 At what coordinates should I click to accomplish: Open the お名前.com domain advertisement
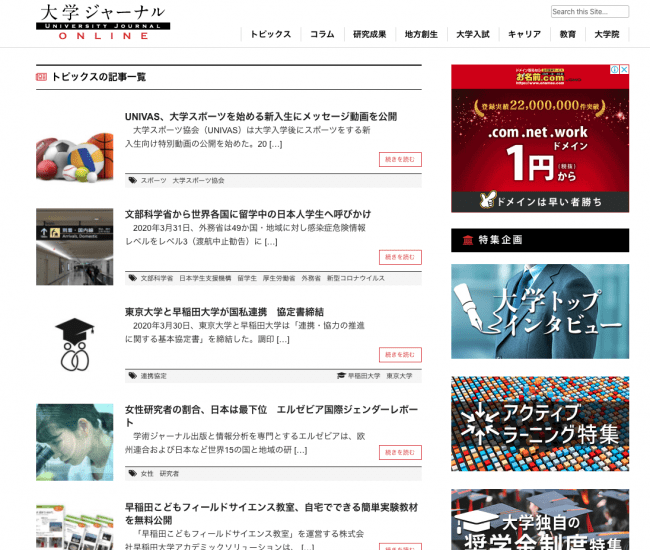pyautogui.click(x=540, y=138)
